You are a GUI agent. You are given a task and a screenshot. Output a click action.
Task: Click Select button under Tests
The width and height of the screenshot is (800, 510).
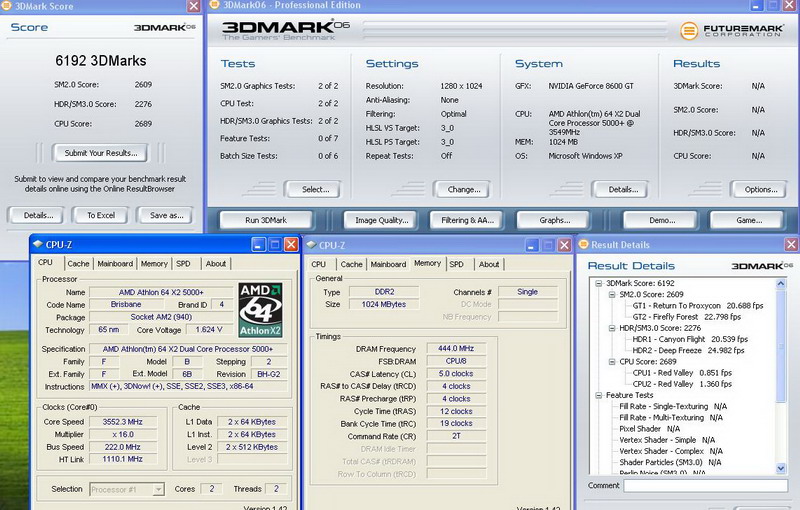pos(315,190)
